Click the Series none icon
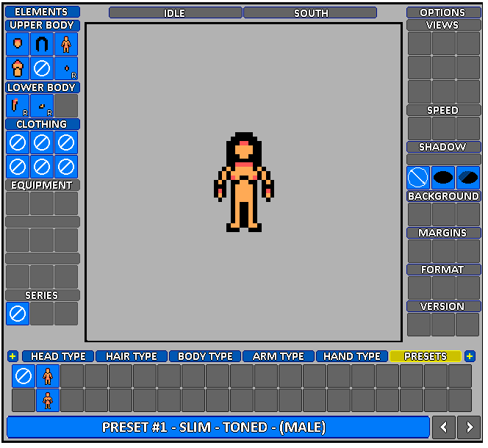The height and width of the screenshot is (448, 488). pos(18,314)
